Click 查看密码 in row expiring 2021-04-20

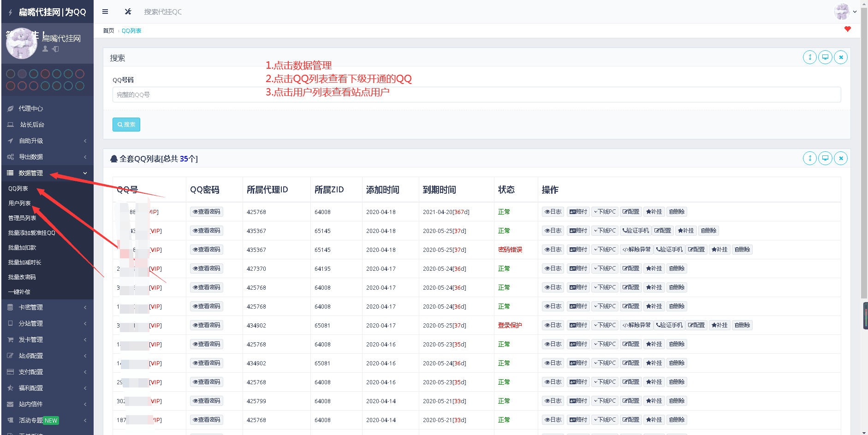(x=207, y=212)
